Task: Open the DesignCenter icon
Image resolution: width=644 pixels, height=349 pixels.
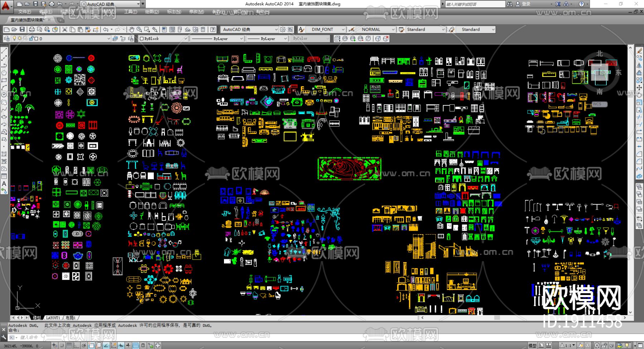Action: pos(172,29)
